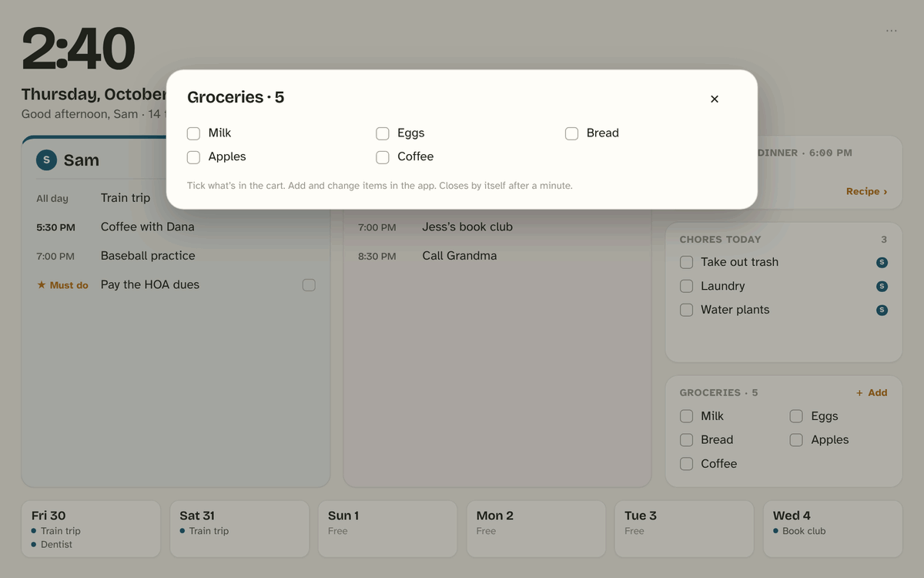This screenshot has height=578, width=924.
Task: Check off Bread in the Groceries dialog
Action: [x=571, y=133]
